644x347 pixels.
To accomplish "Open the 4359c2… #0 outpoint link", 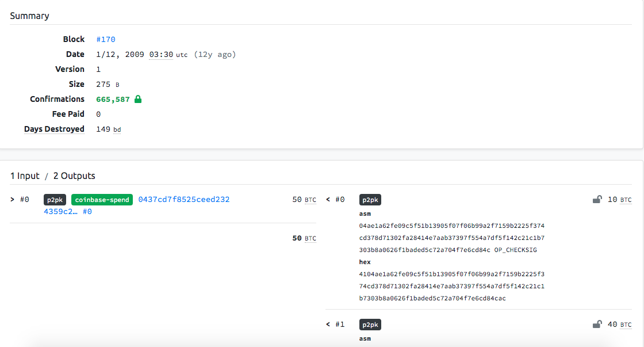I will [x=68, y=211].
